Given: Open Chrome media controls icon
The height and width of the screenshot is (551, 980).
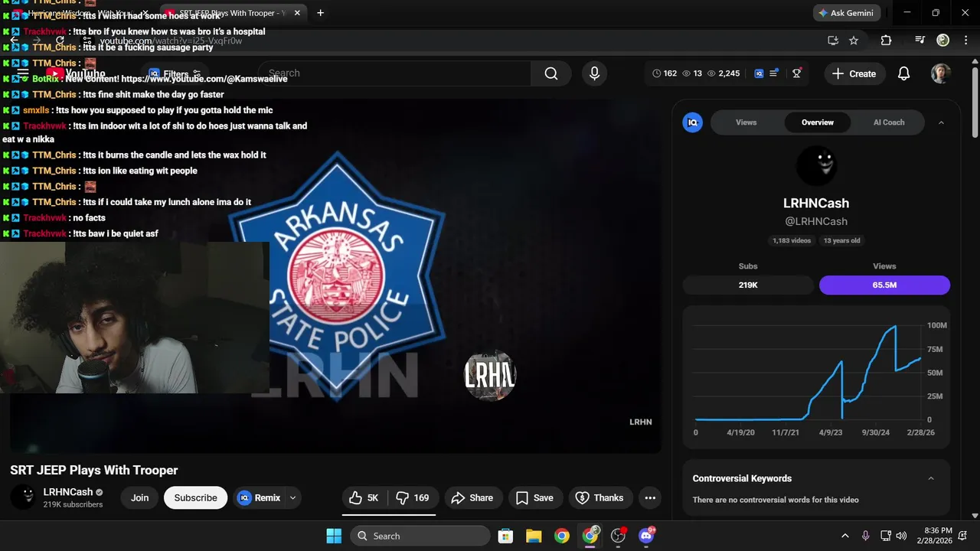Looking at the screenshot, I should 920,41.
